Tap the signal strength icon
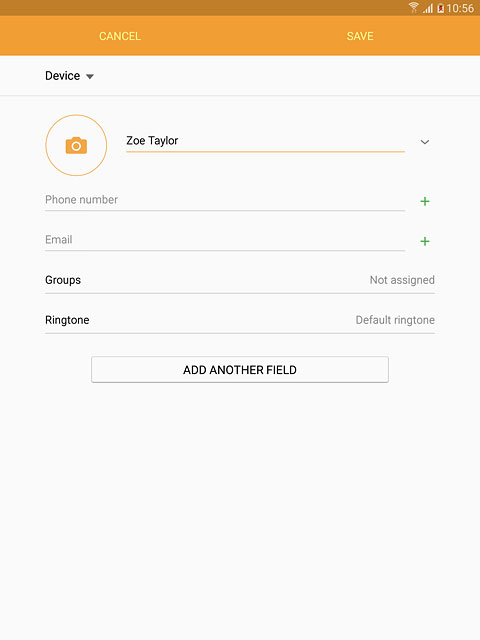Image resolution: width=480 pixels, height=640 pixels. pos(428,8)
